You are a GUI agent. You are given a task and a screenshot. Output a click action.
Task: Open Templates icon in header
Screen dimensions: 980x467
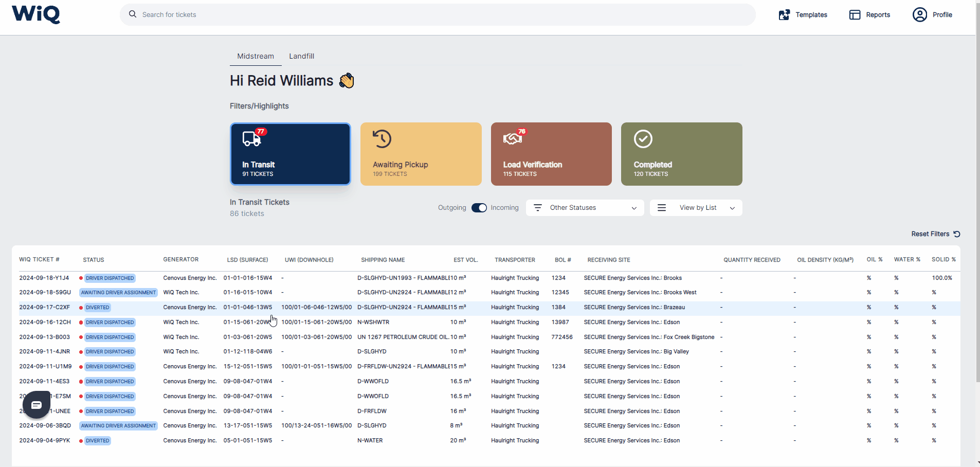click(x=784, y=15)
